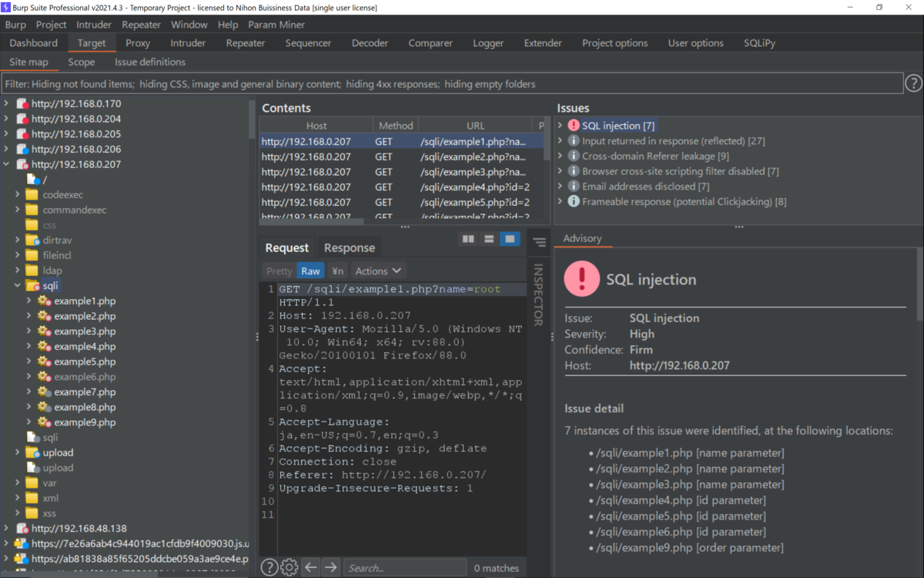
Task: Sort contents by Method column header
Action: pyautogui.click(x=396, y=126)
